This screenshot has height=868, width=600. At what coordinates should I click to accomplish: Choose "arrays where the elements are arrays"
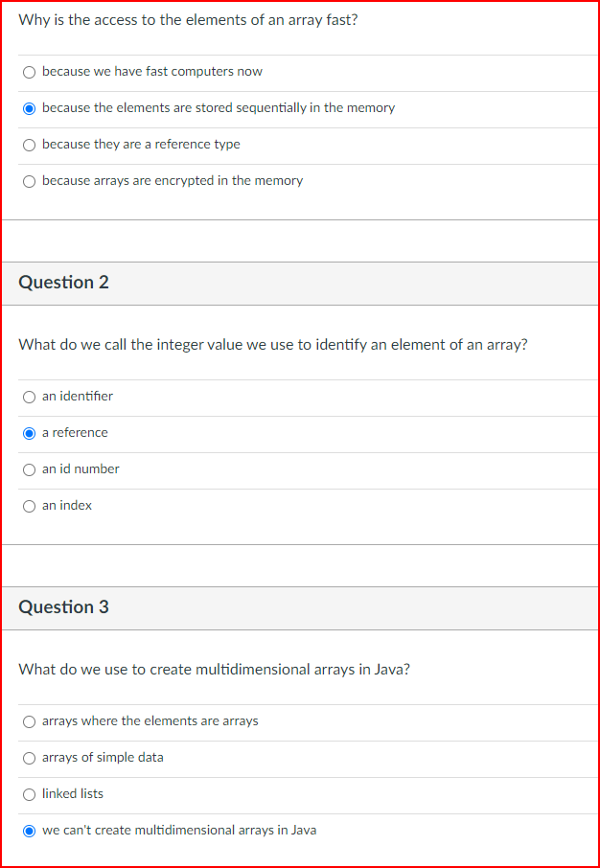pos(29,721)
